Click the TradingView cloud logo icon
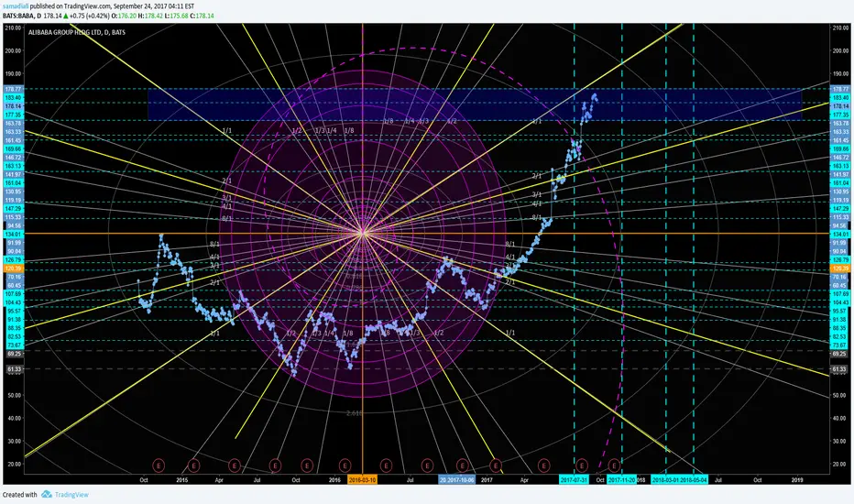Screen dimensions: 854x504 47,494
